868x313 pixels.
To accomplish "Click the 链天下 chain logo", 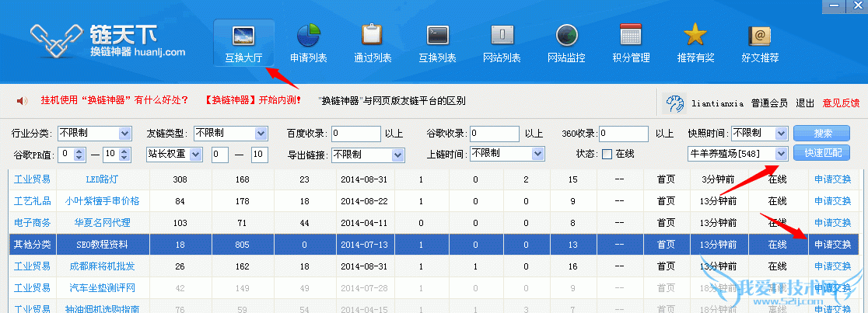I will coord(55,41).
